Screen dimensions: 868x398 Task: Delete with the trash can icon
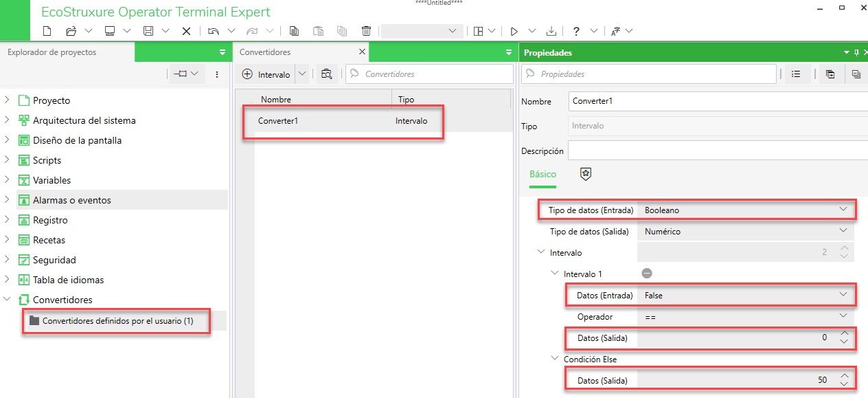tap(366, 31)
